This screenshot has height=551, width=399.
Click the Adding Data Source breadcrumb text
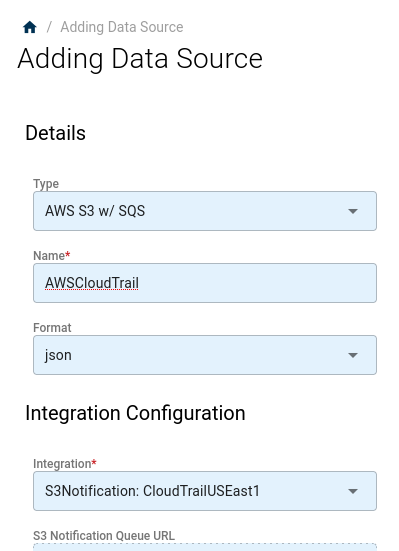[x=122, y=27]
